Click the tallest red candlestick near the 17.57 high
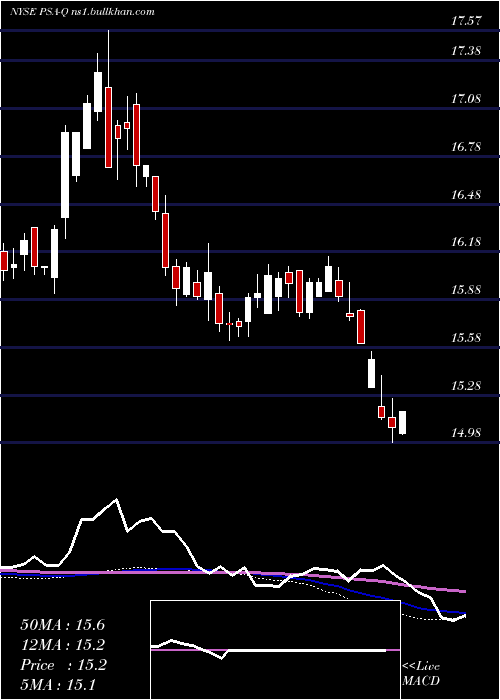 click(108, 127)
